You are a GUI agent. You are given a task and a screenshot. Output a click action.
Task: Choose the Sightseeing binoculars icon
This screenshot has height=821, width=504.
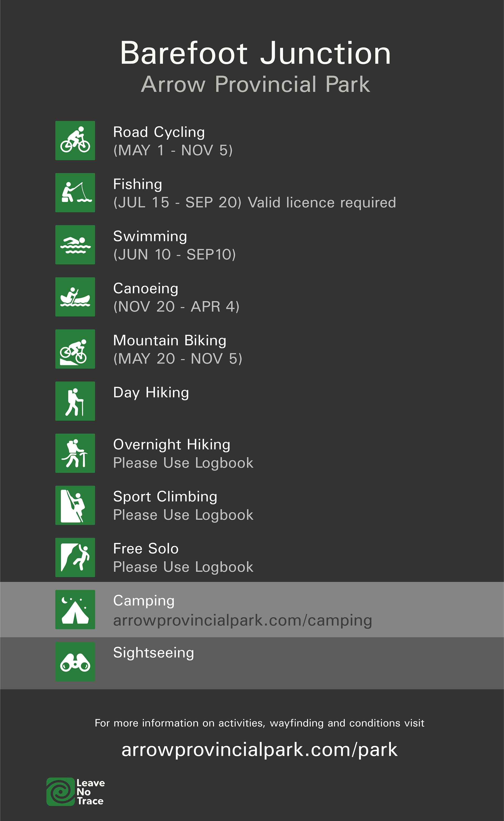point(75,662)
